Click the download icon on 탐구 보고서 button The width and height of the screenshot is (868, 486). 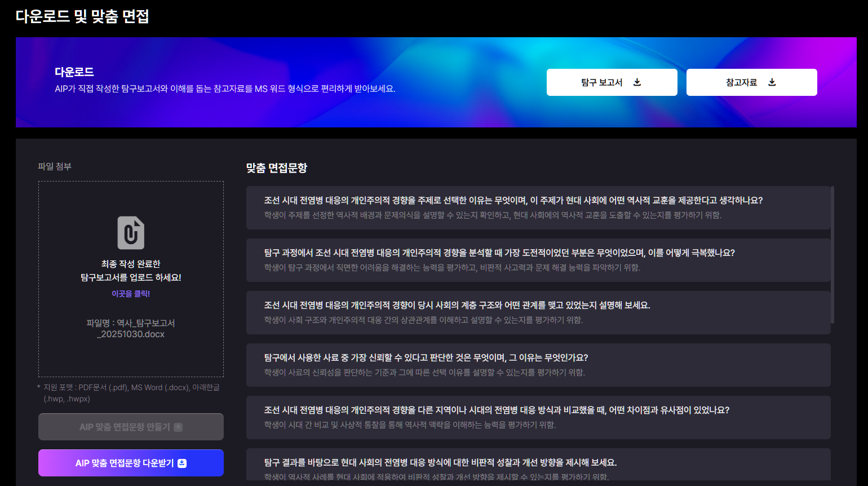coord(637,82)
